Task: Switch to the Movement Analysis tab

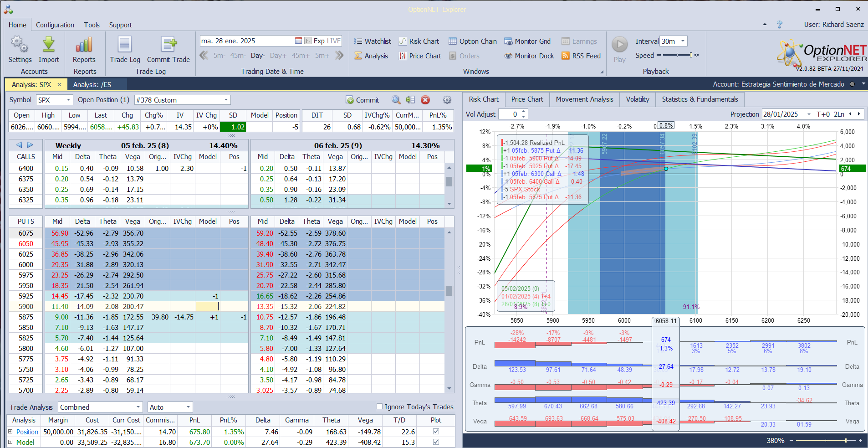Action: pos(584,99)
